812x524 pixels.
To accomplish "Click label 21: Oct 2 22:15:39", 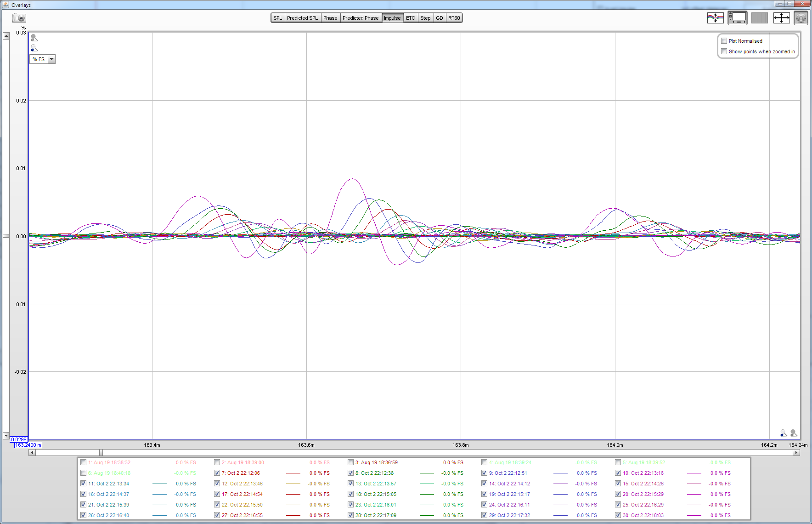I will click(108, 505).
